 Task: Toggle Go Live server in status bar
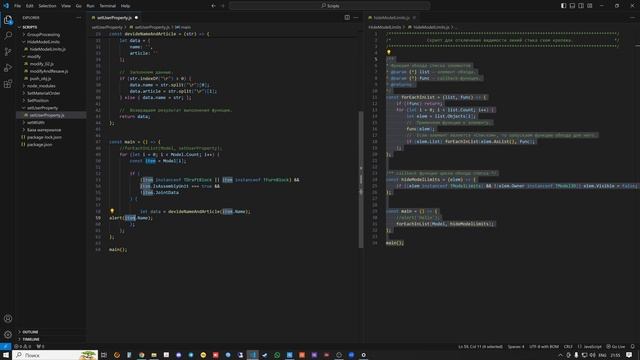pos(616,346)
